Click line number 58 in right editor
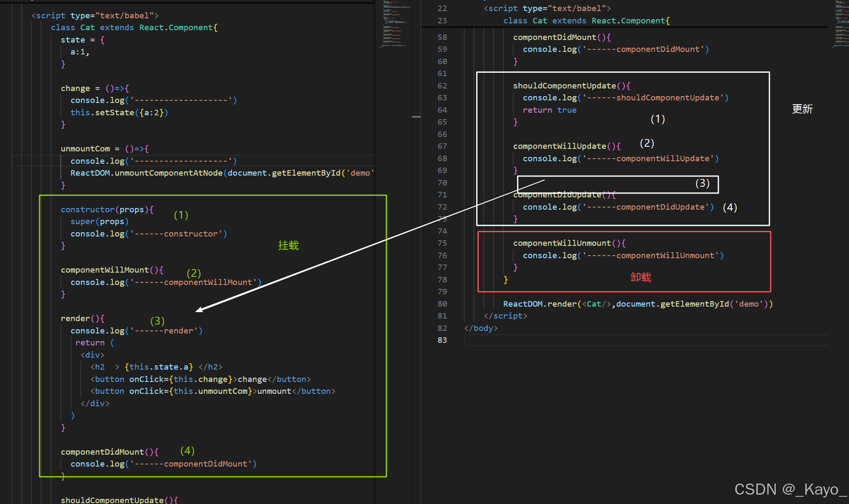Image resolution: width=849 pixels, height=504 pixels. pyautogui.click(x=442, y=37)
